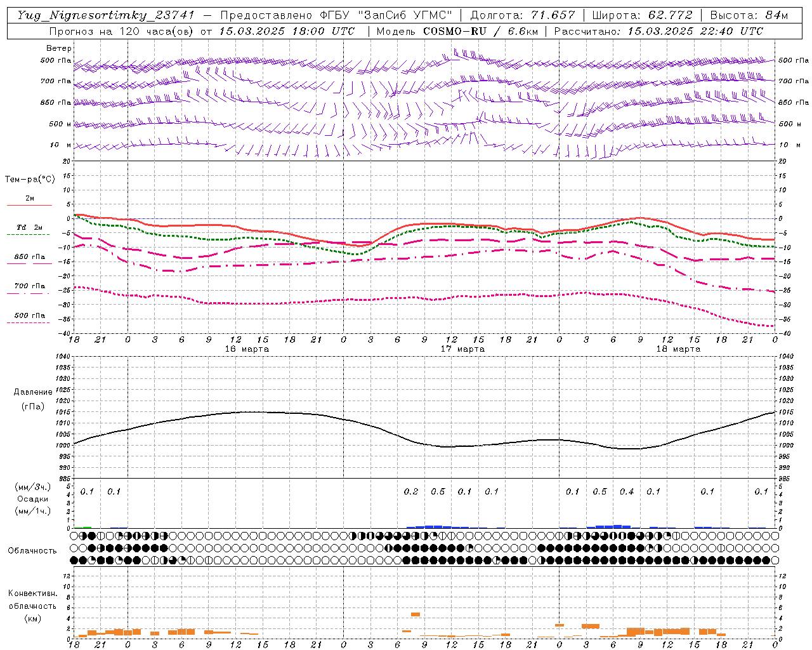The width and height of the screenshot is (812, 650).
Task: Click the Ветер panel label
Action: (x=59, y=48)
